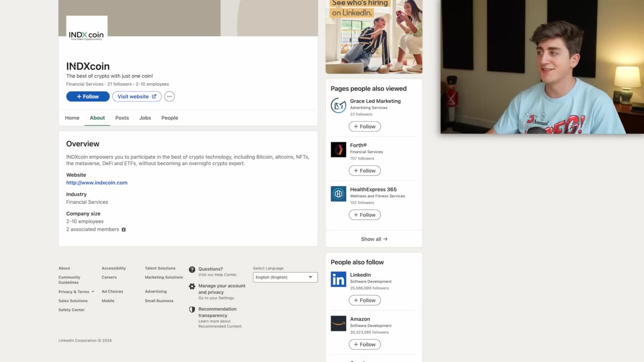Switch to the Home tab
644x362 pixels.
pyautogui.click(x=72, y=118)
